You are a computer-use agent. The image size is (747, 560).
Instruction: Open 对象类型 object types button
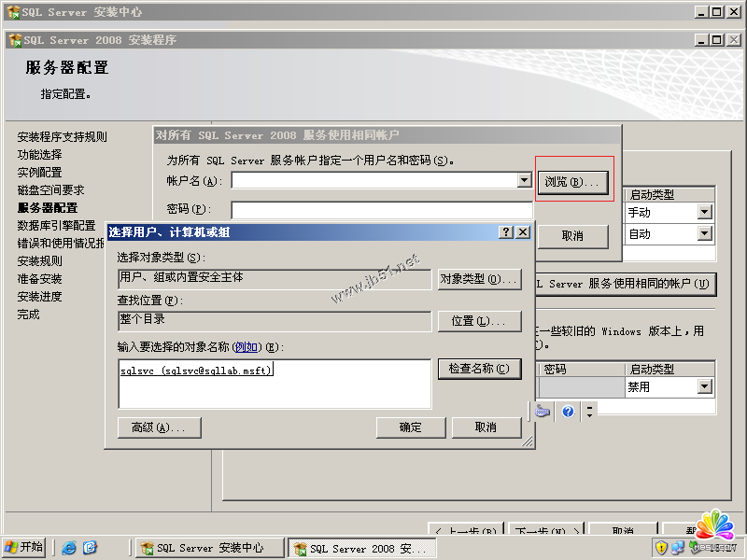pyautogui.click(x=479, y=279)
